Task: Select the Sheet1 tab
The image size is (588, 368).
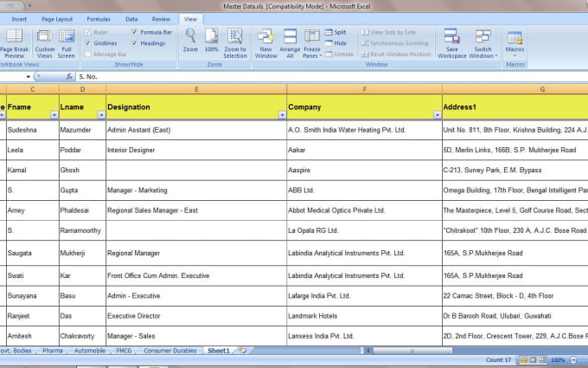Action: coord(219,351)
